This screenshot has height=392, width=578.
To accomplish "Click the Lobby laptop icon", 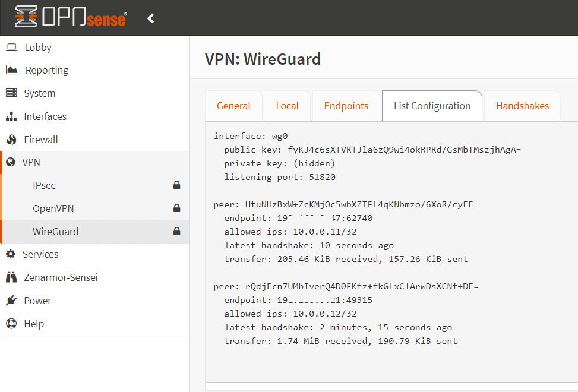I will (11, 48).
